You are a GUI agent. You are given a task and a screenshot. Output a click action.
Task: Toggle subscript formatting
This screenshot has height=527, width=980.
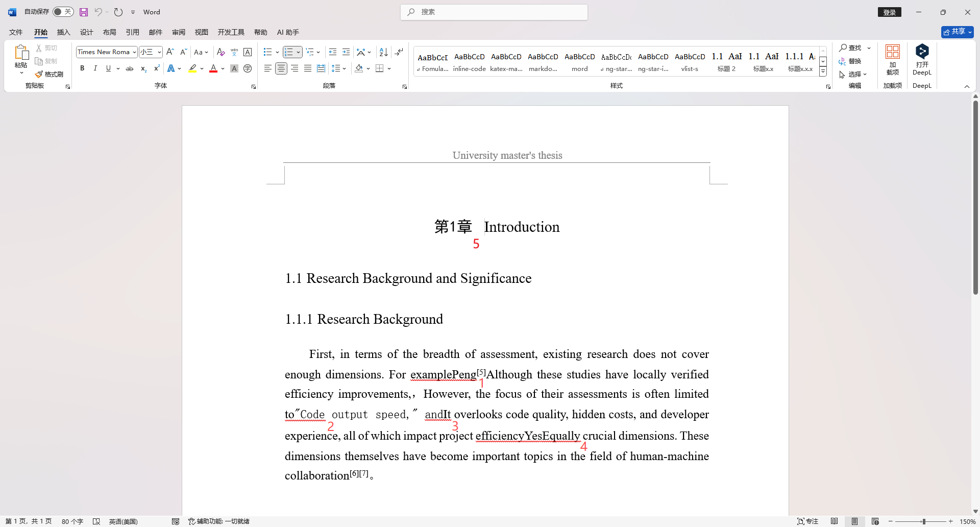pos(143,68)
